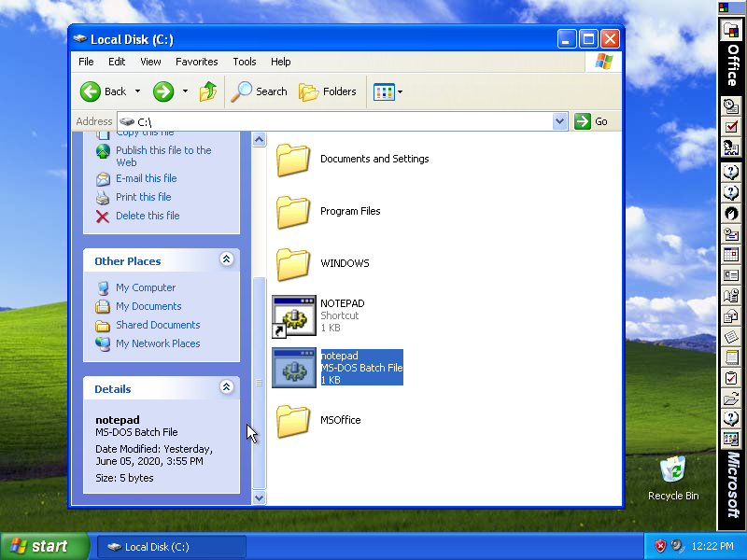Click the New Appointment clock icon in Office bar

tap(731, 105)
